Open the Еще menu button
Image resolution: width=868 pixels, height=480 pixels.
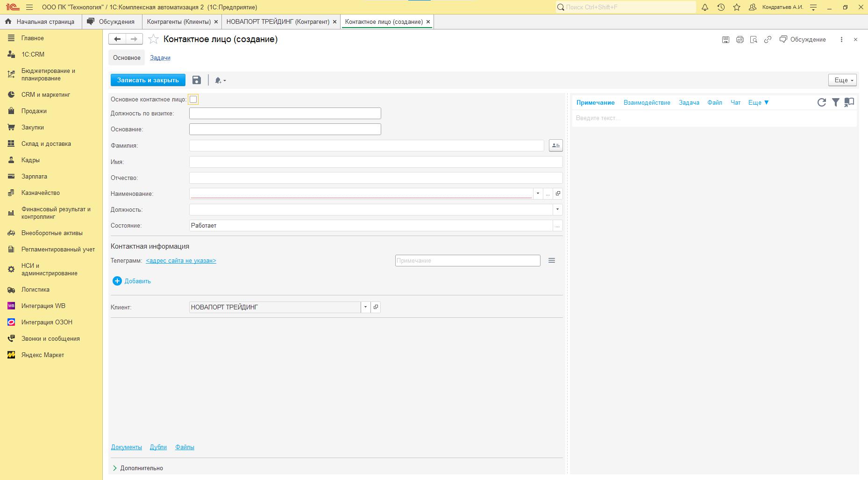(x=842, y=80)
